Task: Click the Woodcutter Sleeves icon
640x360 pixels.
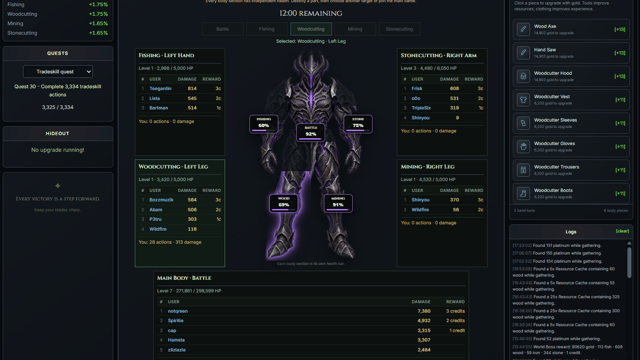Action: pos(523,123)
